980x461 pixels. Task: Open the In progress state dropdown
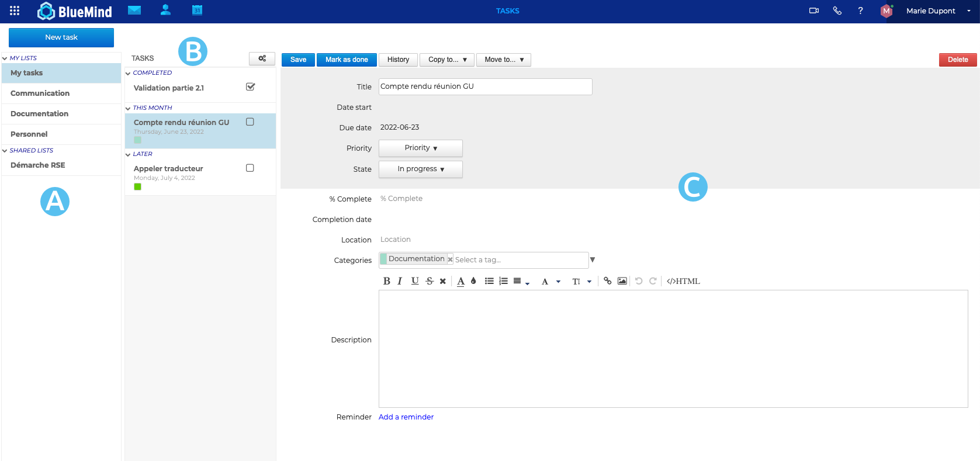coord(420,169)
